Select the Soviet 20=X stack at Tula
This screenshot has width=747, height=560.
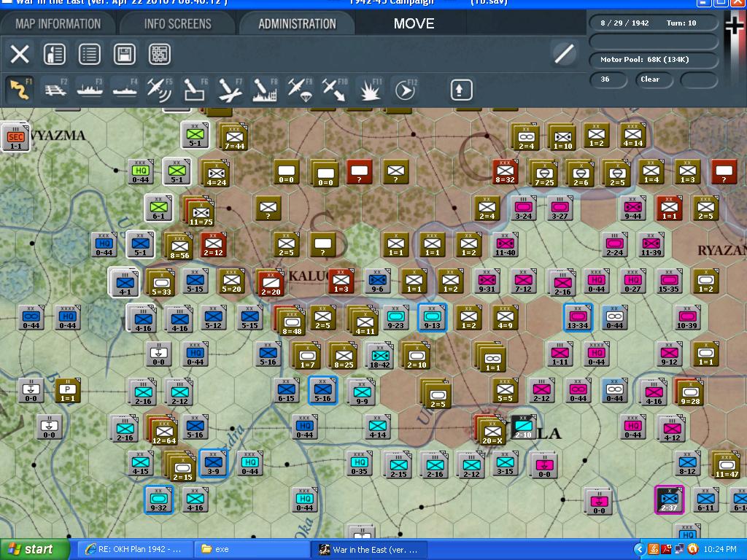point(491,430)
